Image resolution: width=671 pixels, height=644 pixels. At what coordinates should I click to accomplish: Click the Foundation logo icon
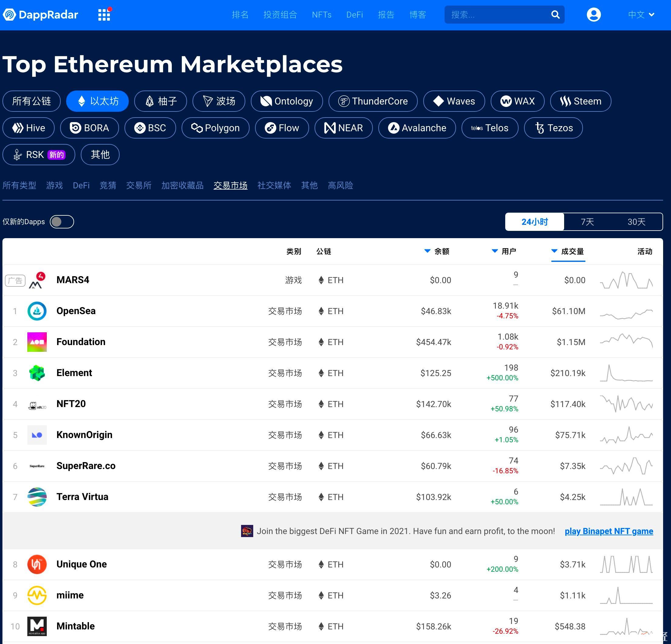pos(37,342)
